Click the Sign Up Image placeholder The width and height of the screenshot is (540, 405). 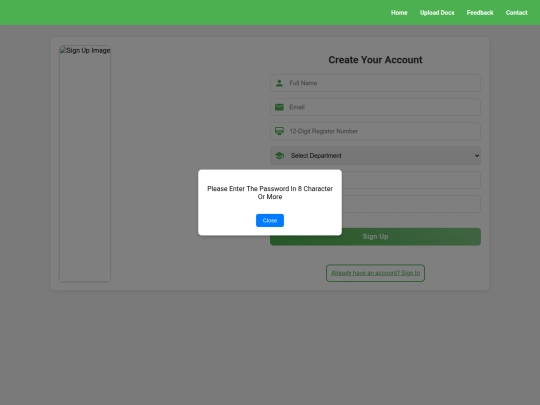[85, 163]
